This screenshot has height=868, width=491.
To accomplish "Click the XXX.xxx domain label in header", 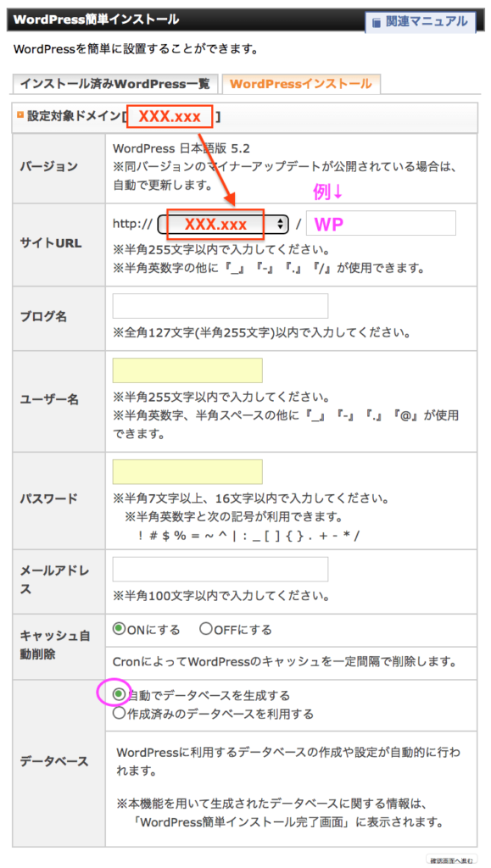I will pyautogui.click(x=170, y=117).
